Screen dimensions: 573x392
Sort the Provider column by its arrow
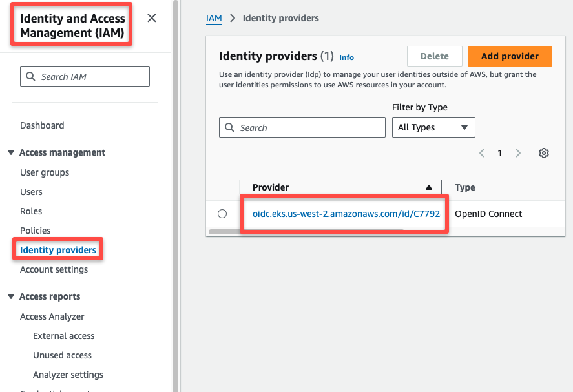429,187
